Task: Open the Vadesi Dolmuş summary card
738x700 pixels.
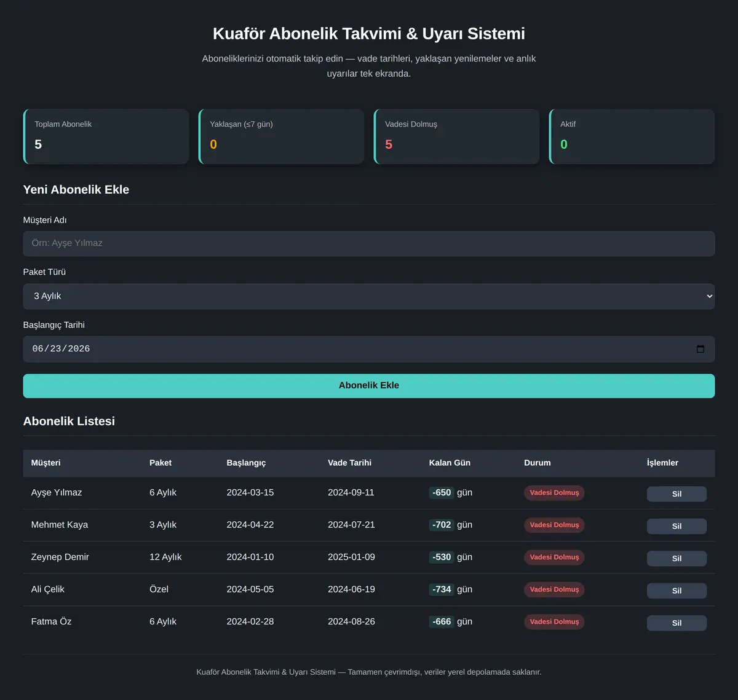Action: tap(456, 136)
